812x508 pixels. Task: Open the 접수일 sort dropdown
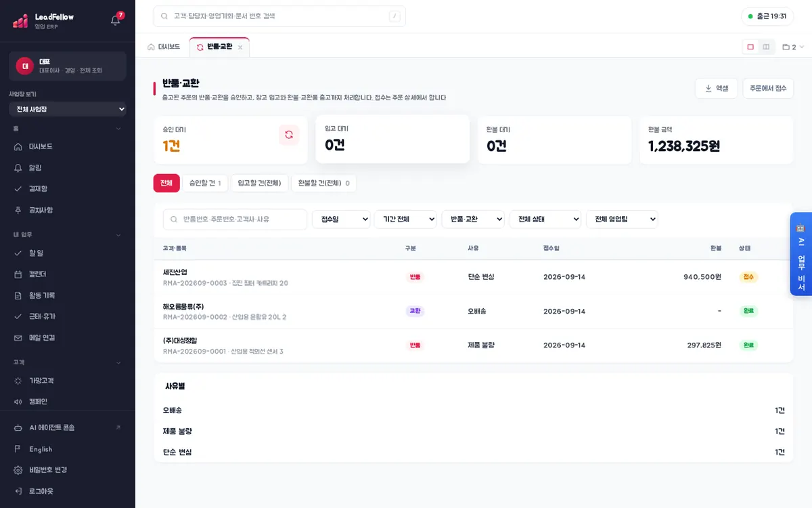coord(341,219)
